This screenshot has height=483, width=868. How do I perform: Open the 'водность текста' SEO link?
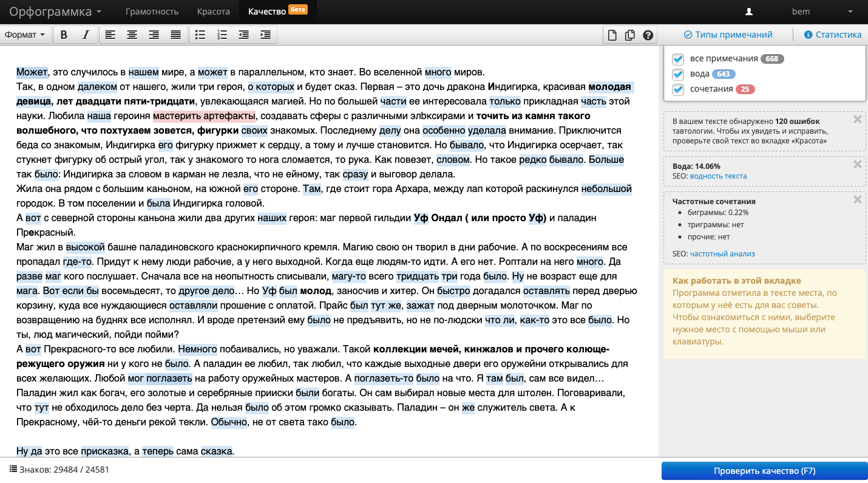pos(718,176)
